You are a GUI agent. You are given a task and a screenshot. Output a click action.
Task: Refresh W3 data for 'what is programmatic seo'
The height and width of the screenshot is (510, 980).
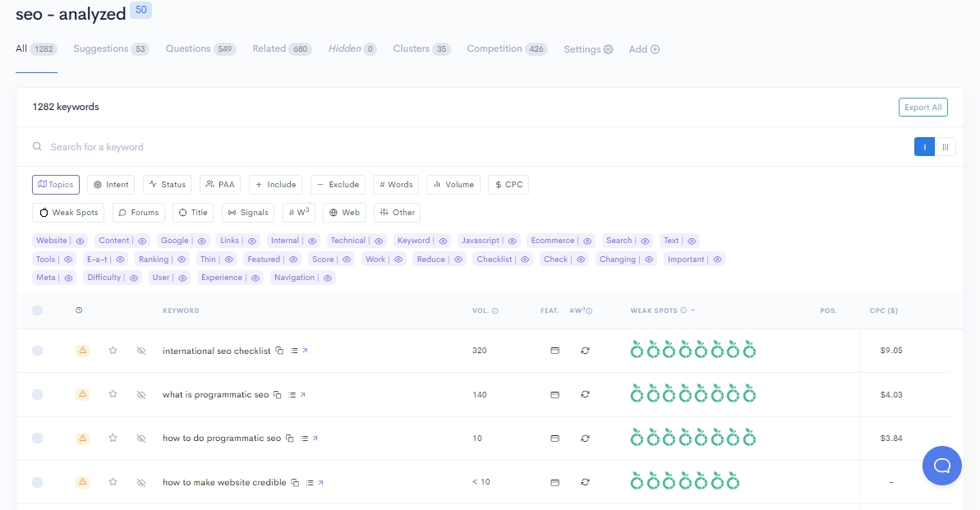pyautogui.click(x=585, y=394)
